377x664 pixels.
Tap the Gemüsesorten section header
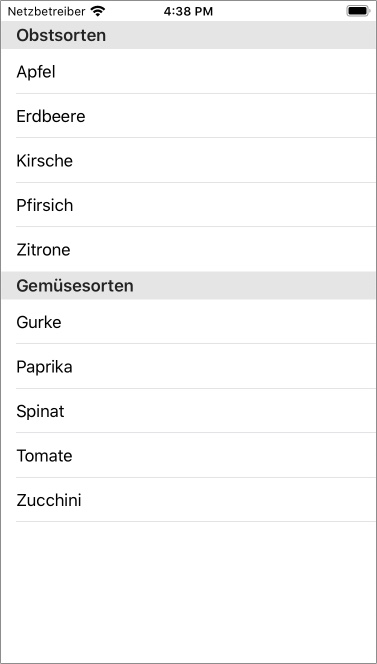coord(188,286)
